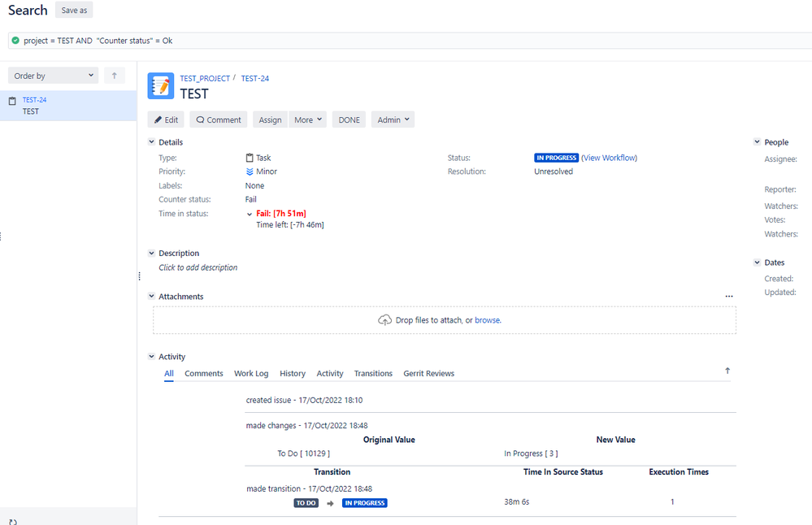
Task: Select the All activity tab
Action: [x=169, y=373]
